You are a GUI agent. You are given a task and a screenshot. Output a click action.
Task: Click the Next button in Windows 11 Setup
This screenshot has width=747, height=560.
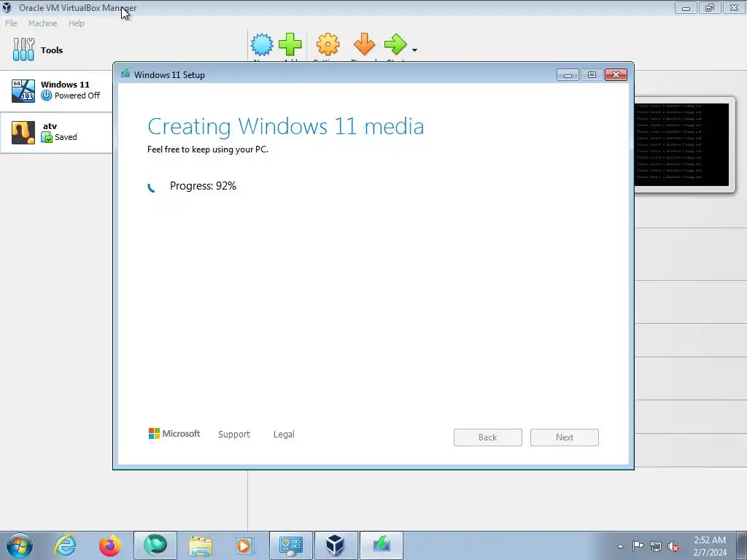[565, 437]
